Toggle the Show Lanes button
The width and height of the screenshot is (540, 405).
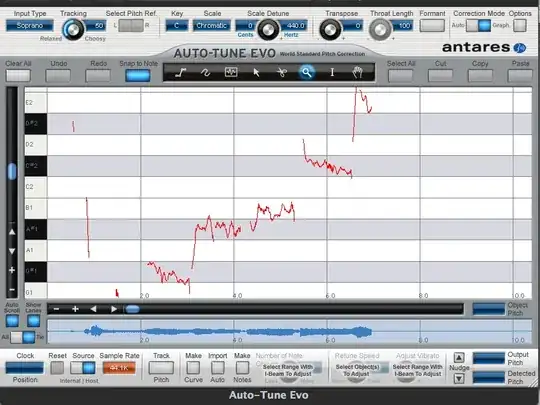pyautogui.click(x=33, y=321)
